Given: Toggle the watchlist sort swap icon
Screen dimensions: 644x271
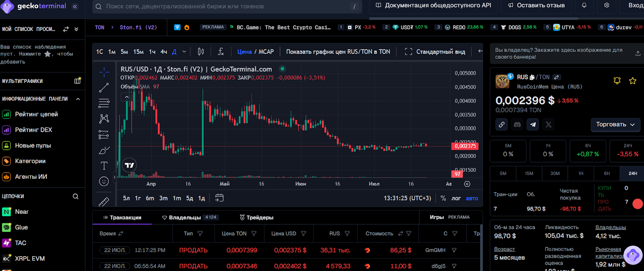Looking at the screenshot, I should 66,29.
